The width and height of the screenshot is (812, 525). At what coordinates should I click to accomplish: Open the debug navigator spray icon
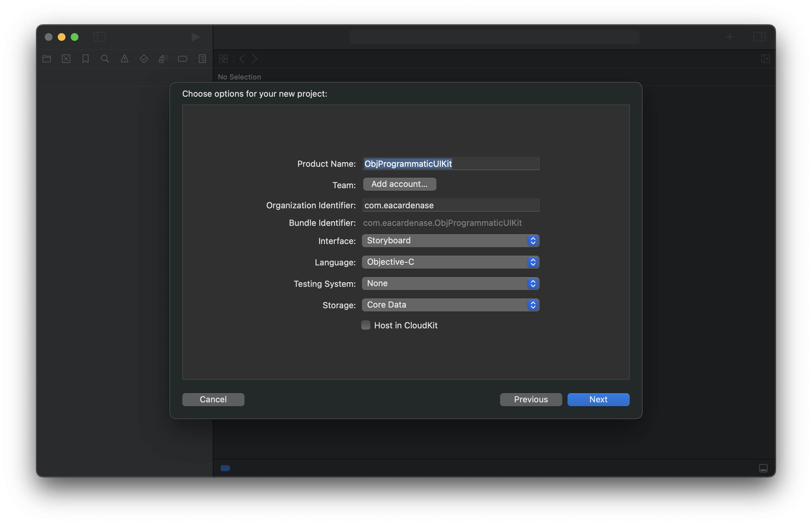[163, 59]
